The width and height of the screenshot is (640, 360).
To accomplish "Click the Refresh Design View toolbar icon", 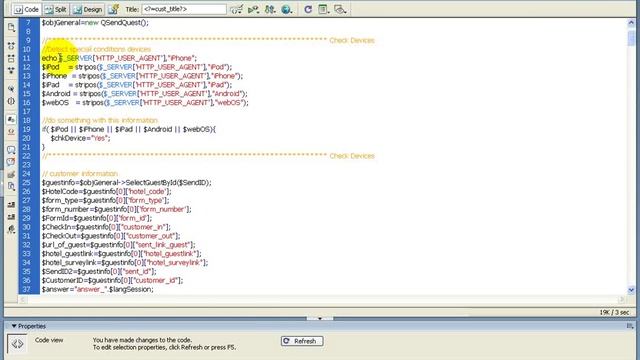I will [308, 9].
